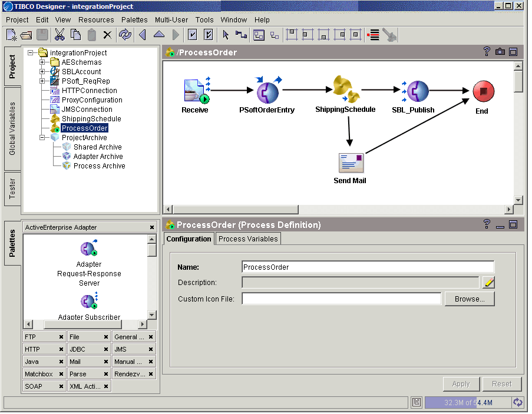Pick Adapter Request-Response Server palette item
This screenshot has height=414, width=532.
tap(89, 249)
